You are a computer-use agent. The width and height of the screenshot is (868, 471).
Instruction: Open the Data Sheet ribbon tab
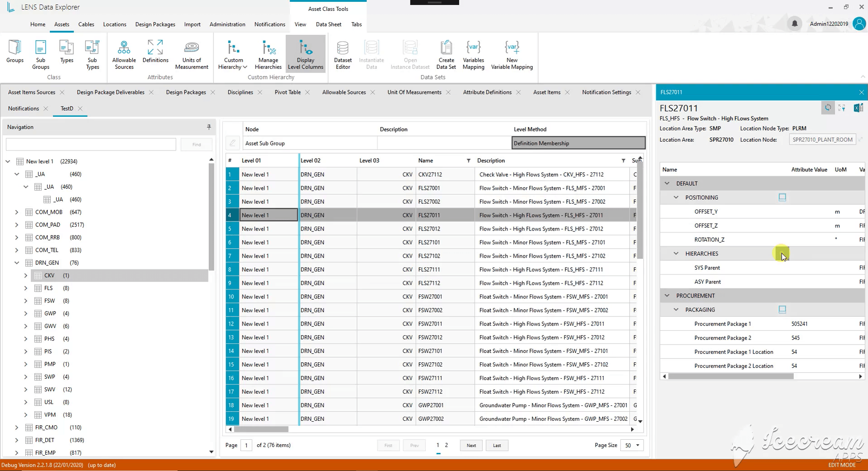(328, 24)
